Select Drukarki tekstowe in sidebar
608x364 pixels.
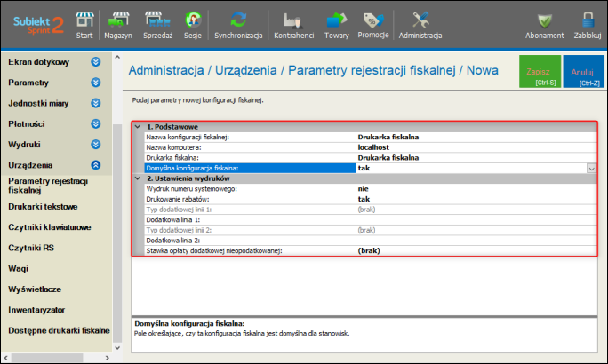(x=43, y=206)
